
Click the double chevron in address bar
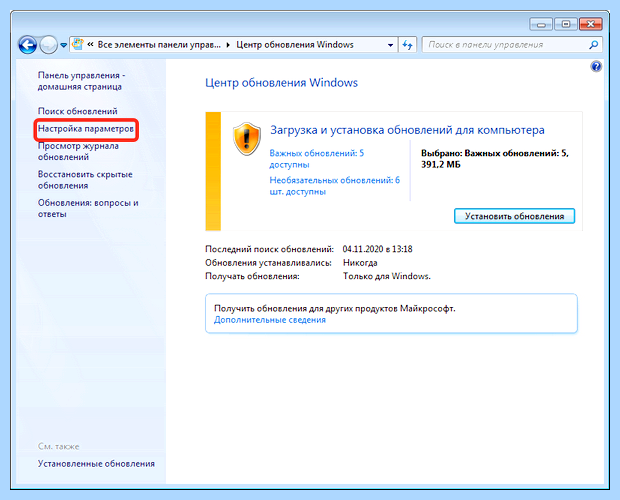point(90,45)
